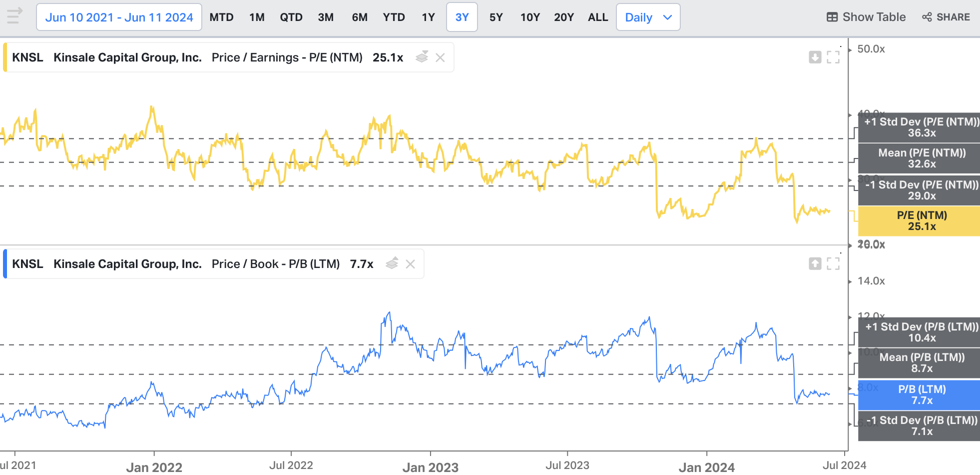Click the Mean (P/E (NTM)) 32.6x label
The height and width of the screenshot is (475, 980).
pyautogui.click(x=919, y=158)
